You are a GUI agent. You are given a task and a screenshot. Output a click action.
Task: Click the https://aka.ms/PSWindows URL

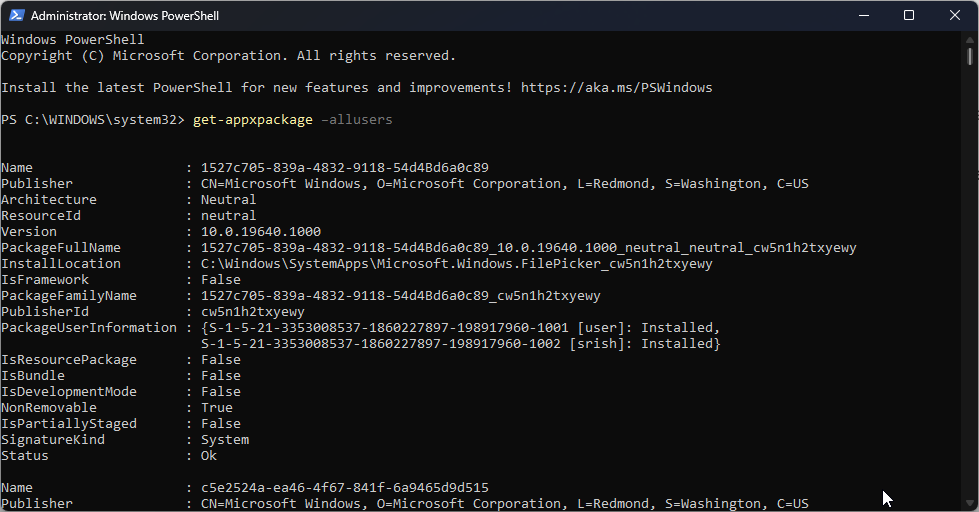coord(616,87)
